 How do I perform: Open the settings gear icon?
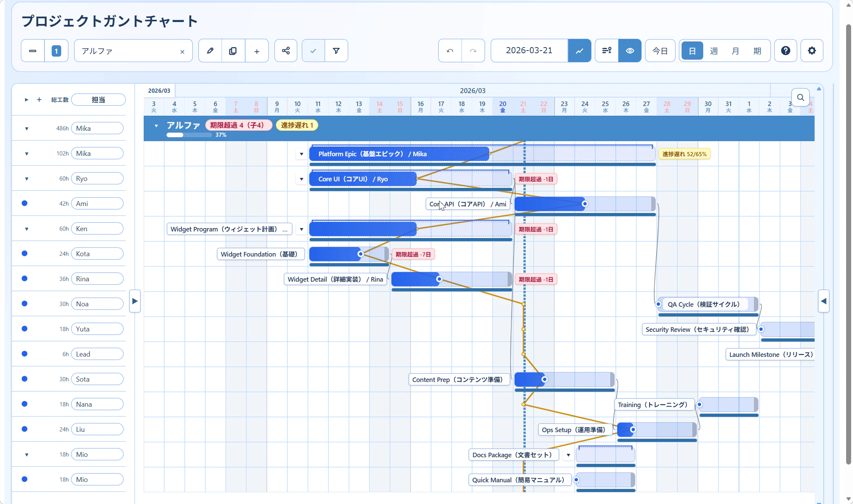812,51
